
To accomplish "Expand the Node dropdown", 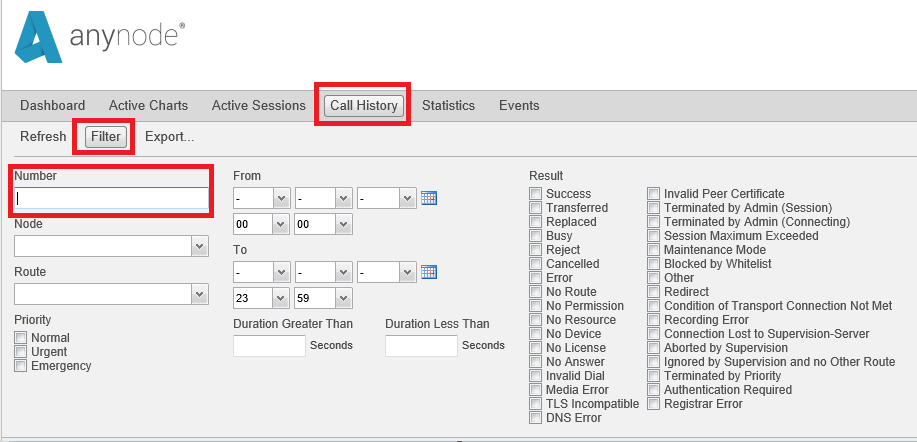I will (x=111, y=246).
